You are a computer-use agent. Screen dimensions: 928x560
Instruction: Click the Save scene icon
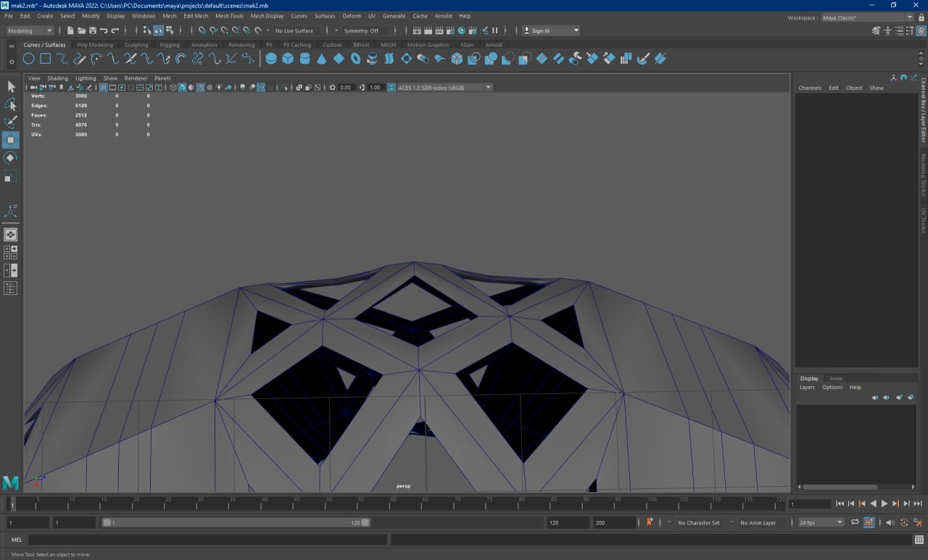click(93, 30)
